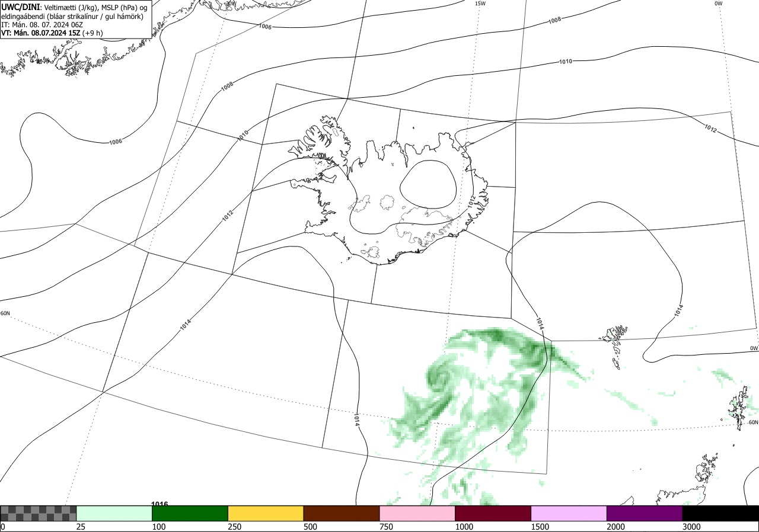759x532 pixels.
Task: Click the legend value "100"
Action: (x=159, y=527)
